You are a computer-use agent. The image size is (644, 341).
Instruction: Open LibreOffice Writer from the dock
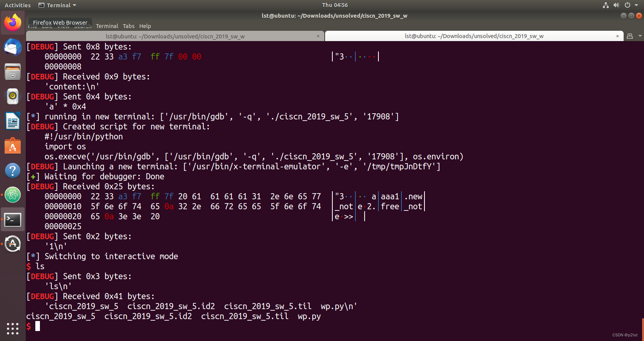[x=13, y=121]
